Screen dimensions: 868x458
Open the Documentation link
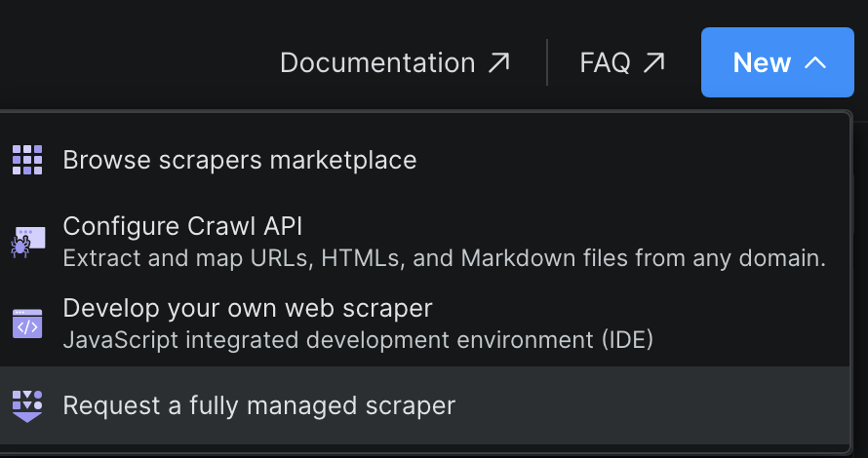click(377, 63)
